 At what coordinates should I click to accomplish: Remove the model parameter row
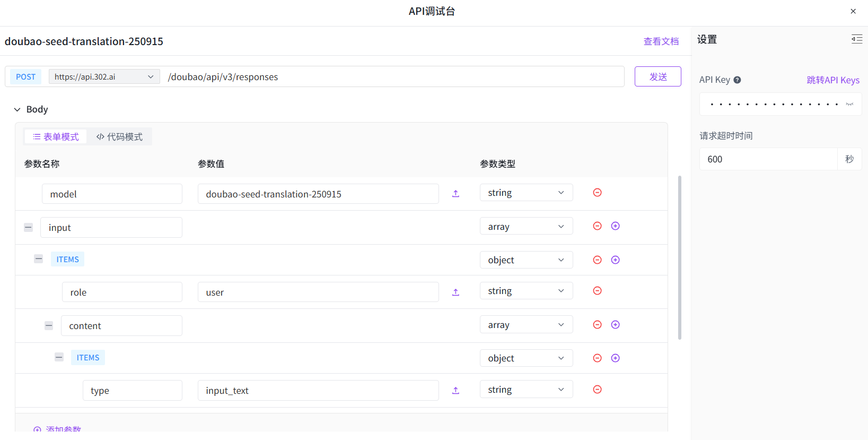coord(597,193)
